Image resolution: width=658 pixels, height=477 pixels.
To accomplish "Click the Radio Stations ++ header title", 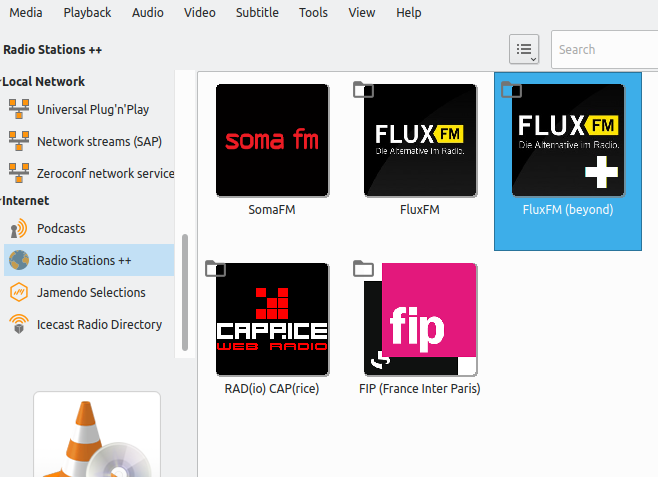I will (52, 50).
